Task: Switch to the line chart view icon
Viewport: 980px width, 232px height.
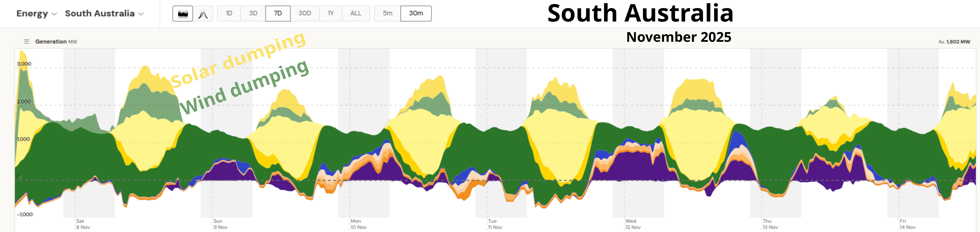Action: tap(203, 14)
